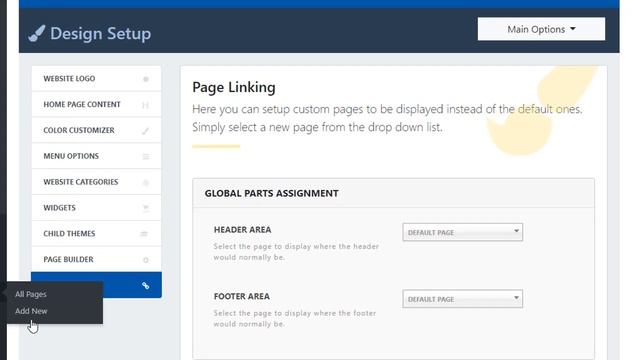The height and width of the screenshot is (360, 640).
Task: Click the Header Area label
Action: 242,230
